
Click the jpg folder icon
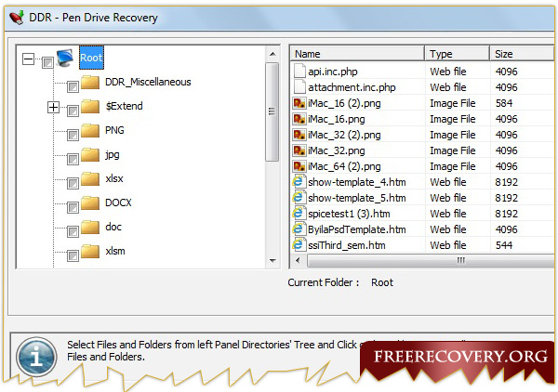point(90,154)
